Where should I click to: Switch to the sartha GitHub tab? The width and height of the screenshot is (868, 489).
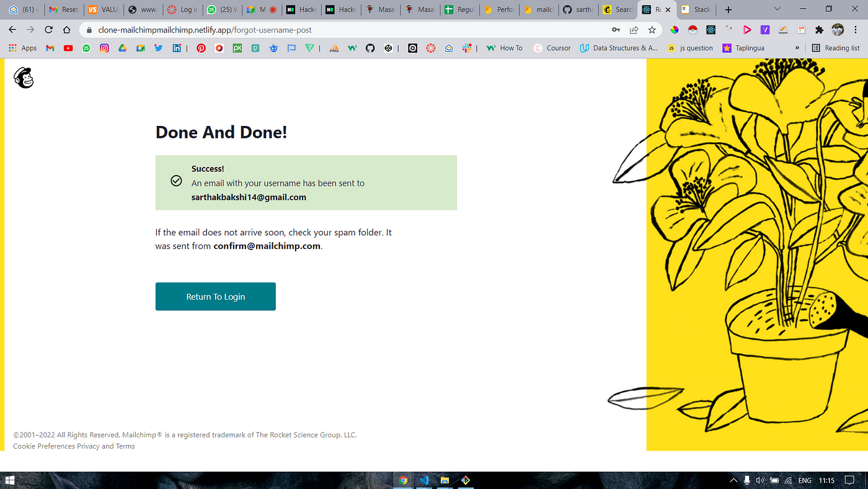pyautogui.click(x=578, y=9)
